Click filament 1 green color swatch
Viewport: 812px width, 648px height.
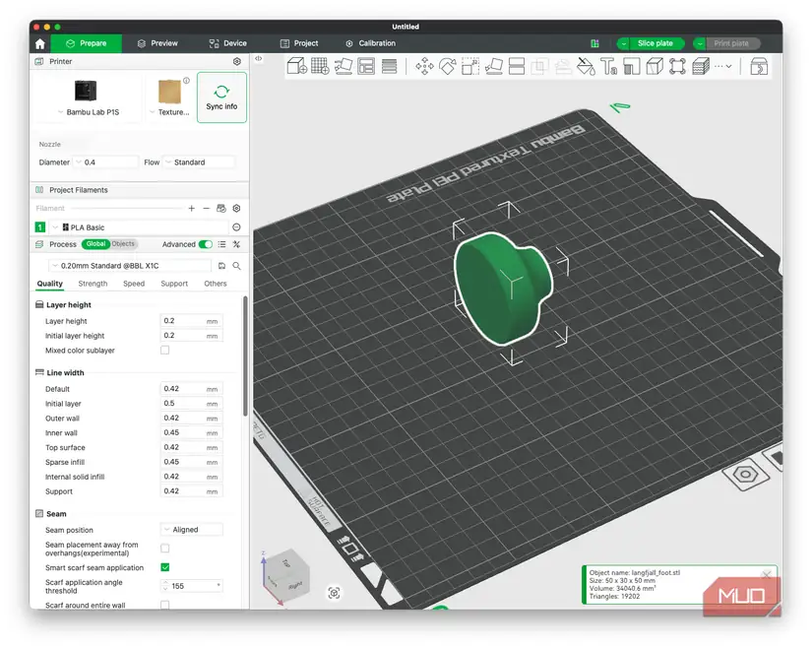click(40, 227)
